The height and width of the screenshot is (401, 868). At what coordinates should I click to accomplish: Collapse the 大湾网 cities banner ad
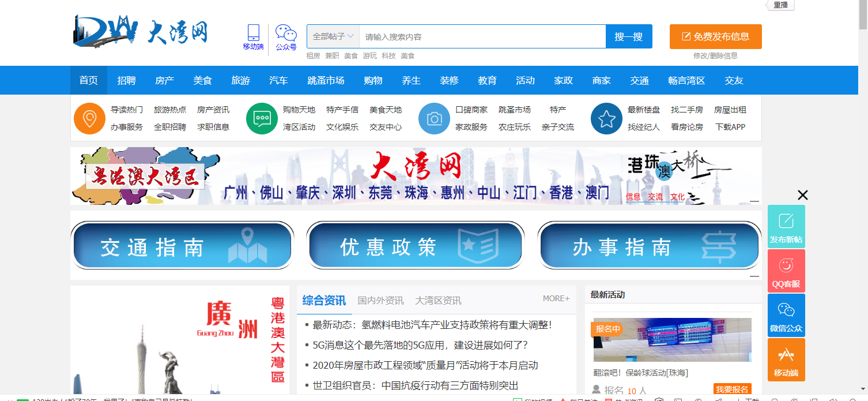(754, 201)
